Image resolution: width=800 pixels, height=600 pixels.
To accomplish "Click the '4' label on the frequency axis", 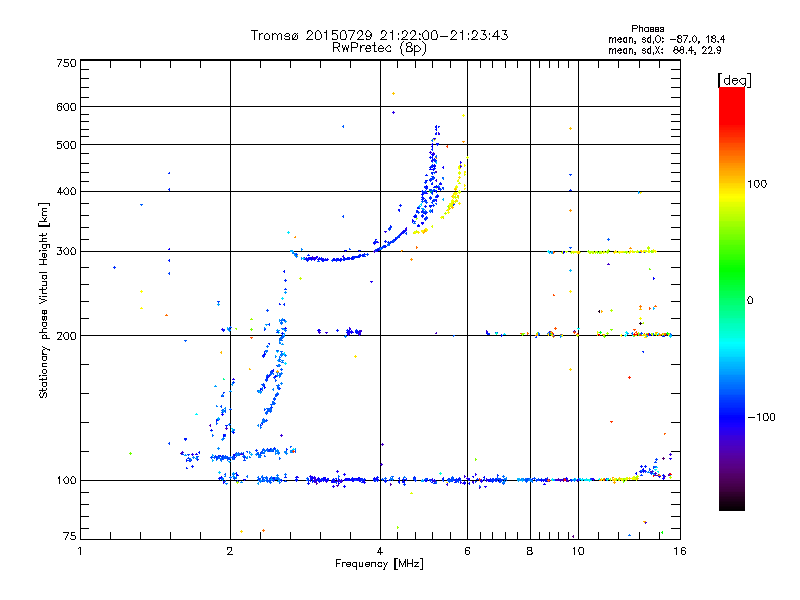I will coord(380,551).
